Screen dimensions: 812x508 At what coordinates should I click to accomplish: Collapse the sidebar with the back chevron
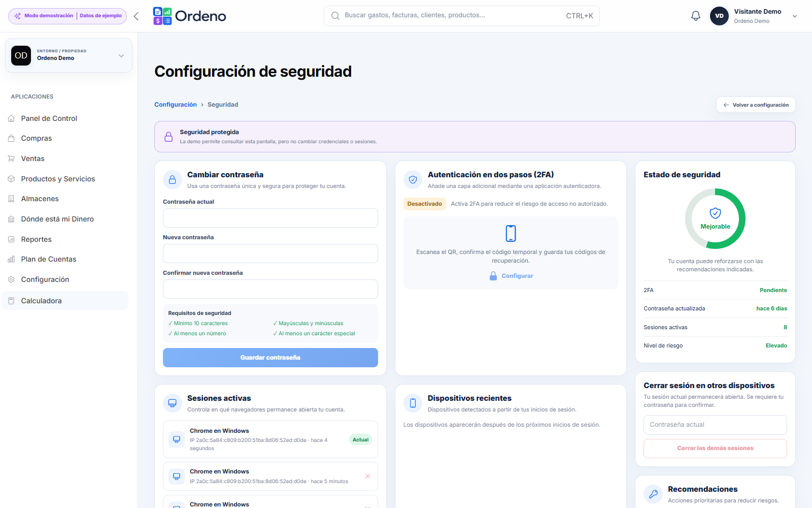coord(136,16)
